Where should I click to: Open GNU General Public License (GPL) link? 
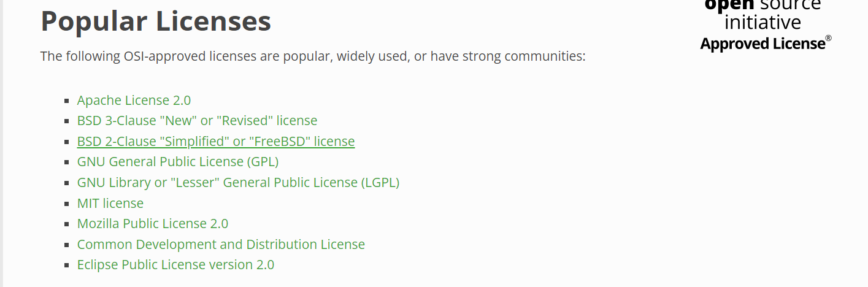[177, 162]
